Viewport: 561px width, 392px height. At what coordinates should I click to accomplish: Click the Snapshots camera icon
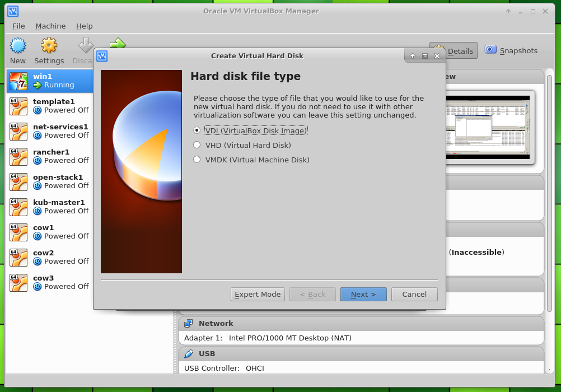(490, 49)
